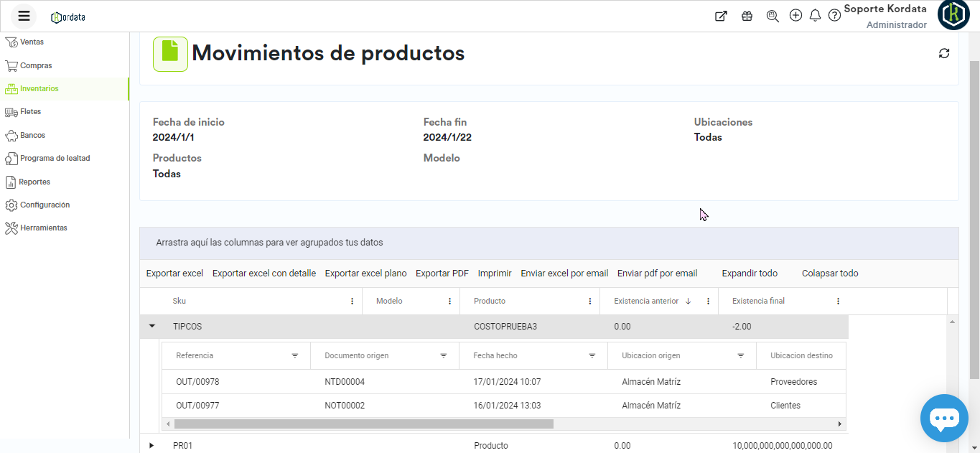Click the open-in-new-window icon
Viewport: 980px width, 453px height.
721,16
